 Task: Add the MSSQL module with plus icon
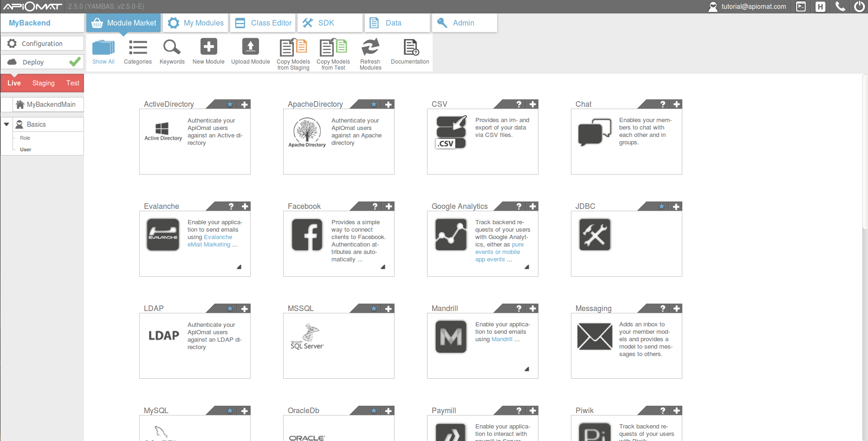389,309
